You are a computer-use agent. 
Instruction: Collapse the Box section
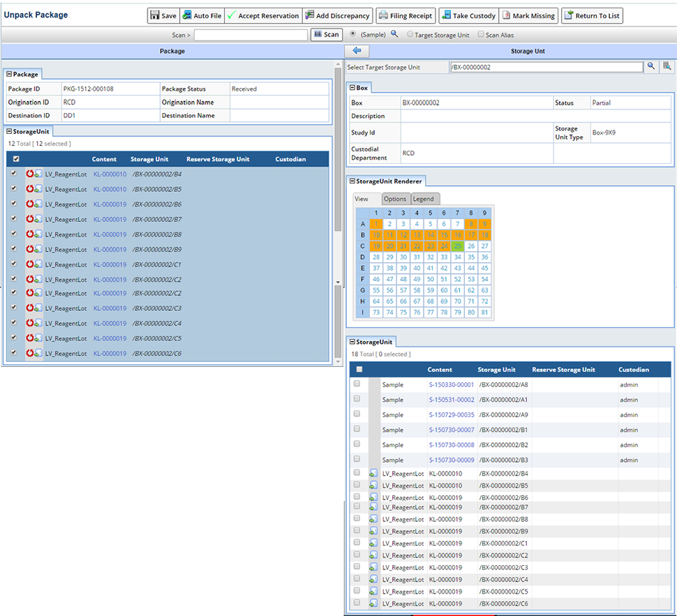tap(352, 88)
